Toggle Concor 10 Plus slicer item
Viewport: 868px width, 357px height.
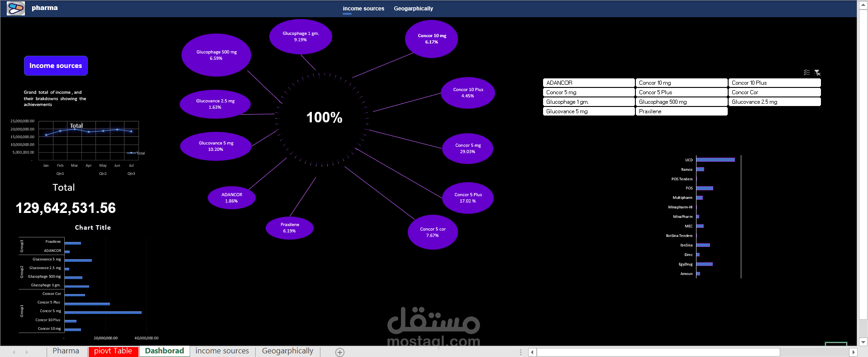774,83
